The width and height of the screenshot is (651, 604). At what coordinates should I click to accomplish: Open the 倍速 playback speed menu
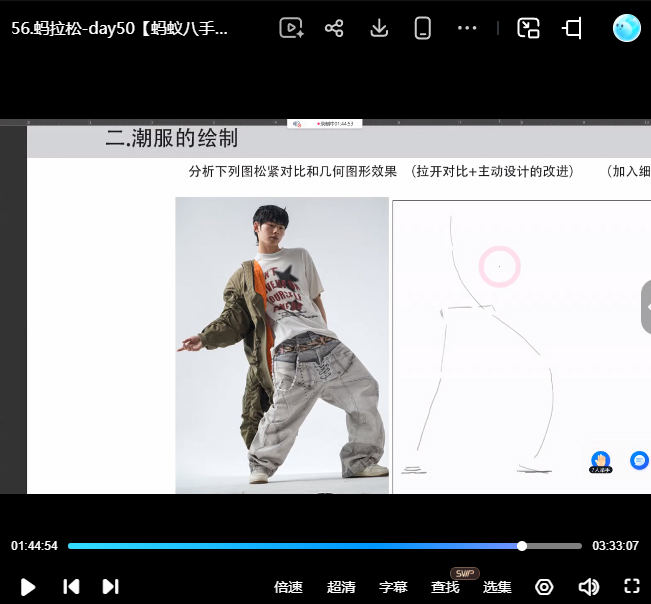tap(288, 587)
